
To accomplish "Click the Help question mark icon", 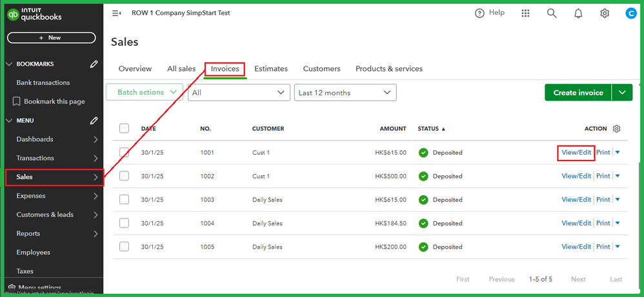I will [x=479, y=14].
